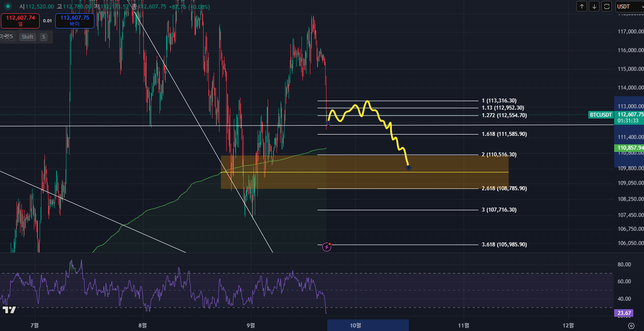Click the high price 112,780.00 value
The image size is (644, 331).
(x=77, y=7)
